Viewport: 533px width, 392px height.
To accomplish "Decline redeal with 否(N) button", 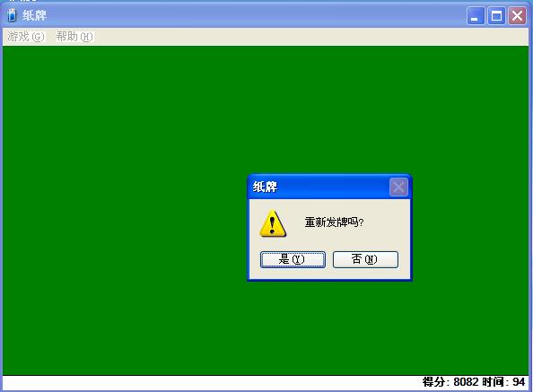I will click(x=365, y=259).
